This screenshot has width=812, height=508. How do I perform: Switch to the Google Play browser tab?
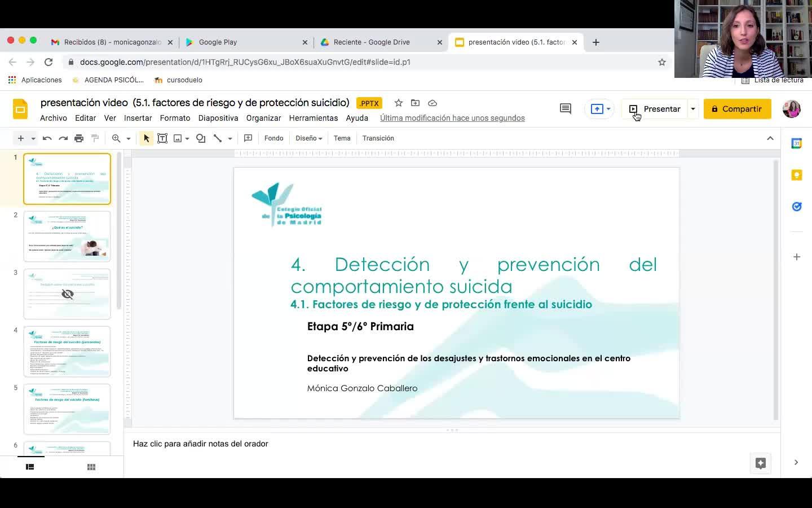click(246, 42)
